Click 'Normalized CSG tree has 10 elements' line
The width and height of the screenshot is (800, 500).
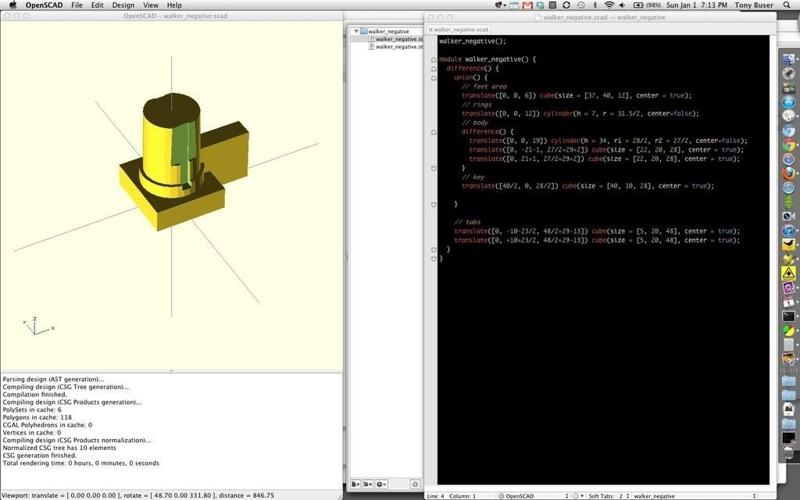(x=59, y=448)
